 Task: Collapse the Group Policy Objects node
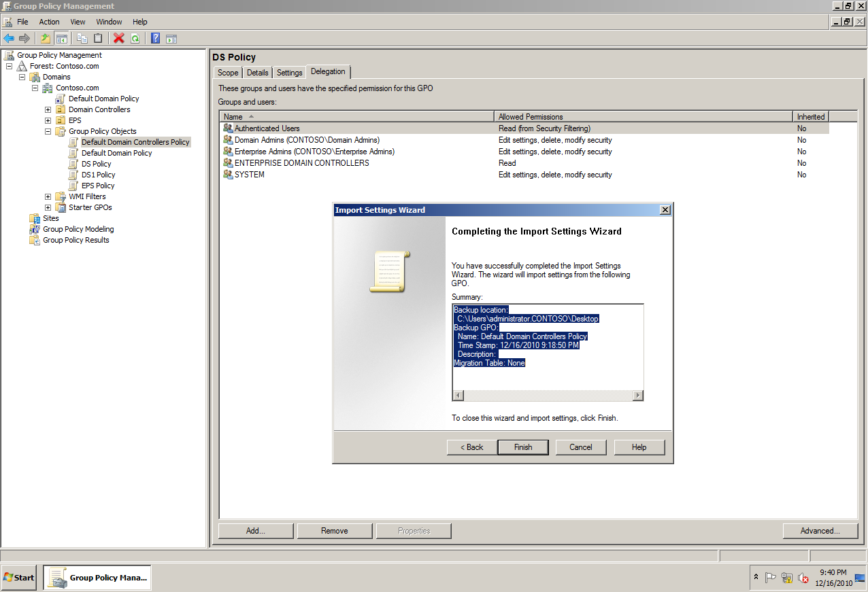(47, 130)
